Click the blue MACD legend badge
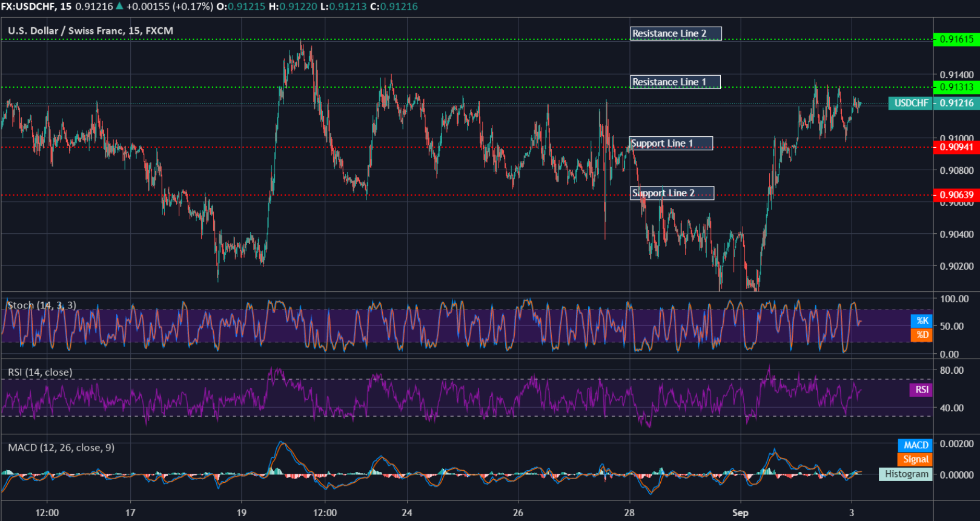 click(x=915, y=445)
